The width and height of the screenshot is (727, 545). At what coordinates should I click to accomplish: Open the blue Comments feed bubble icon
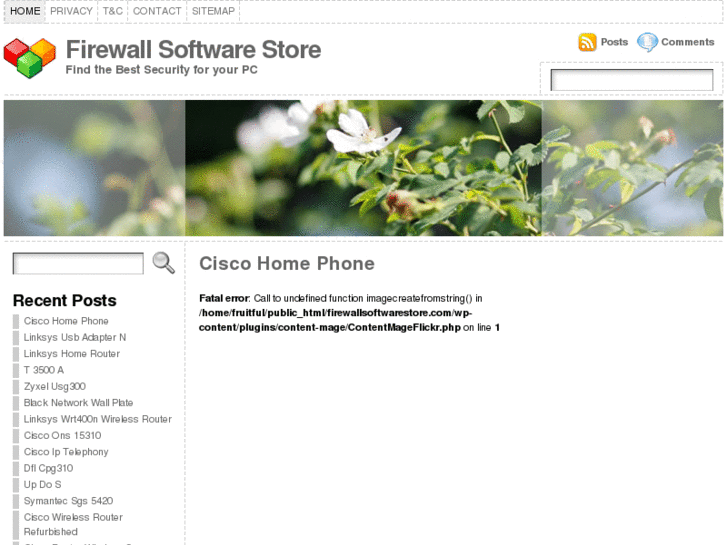point(647,42)
